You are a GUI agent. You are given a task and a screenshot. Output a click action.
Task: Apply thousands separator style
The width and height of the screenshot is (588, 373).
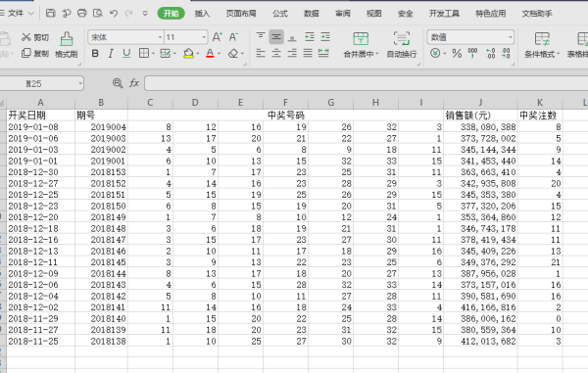click(472, 53)
